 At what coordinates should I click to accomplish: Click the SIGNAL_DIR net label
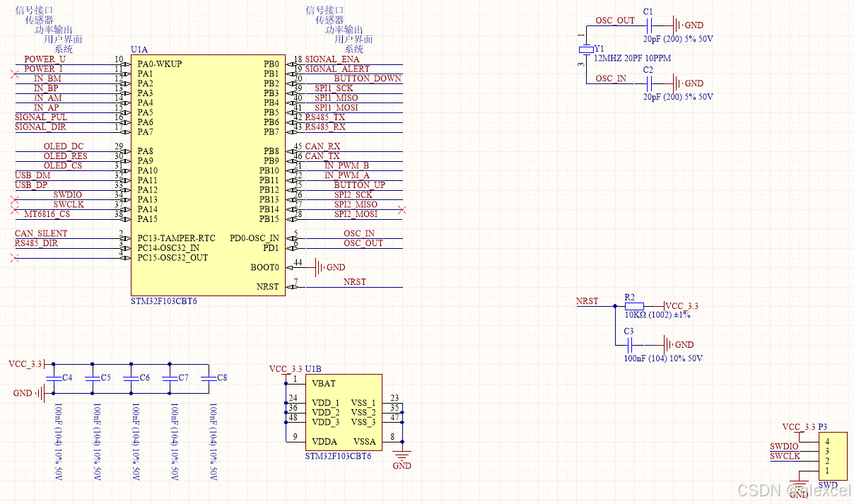click(41, 127)
